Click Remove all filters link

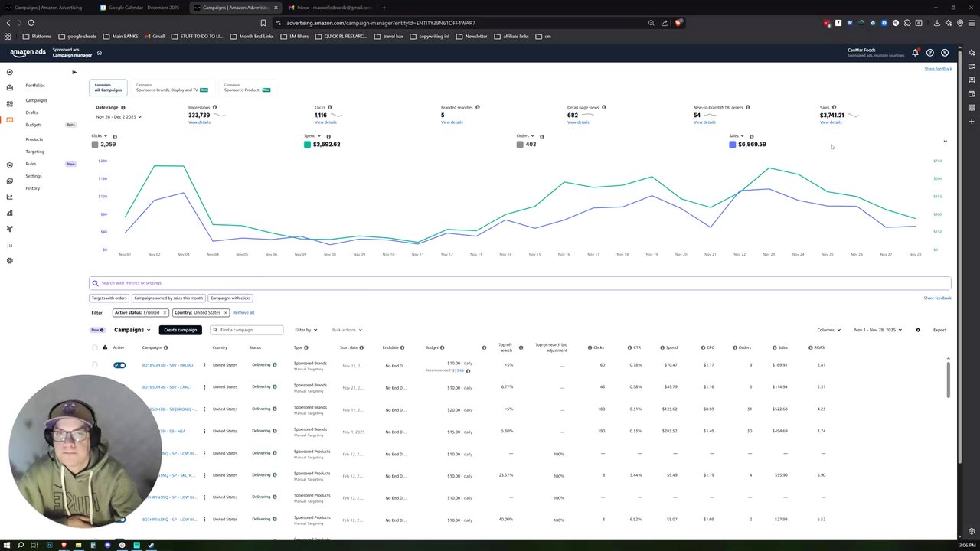243,312
